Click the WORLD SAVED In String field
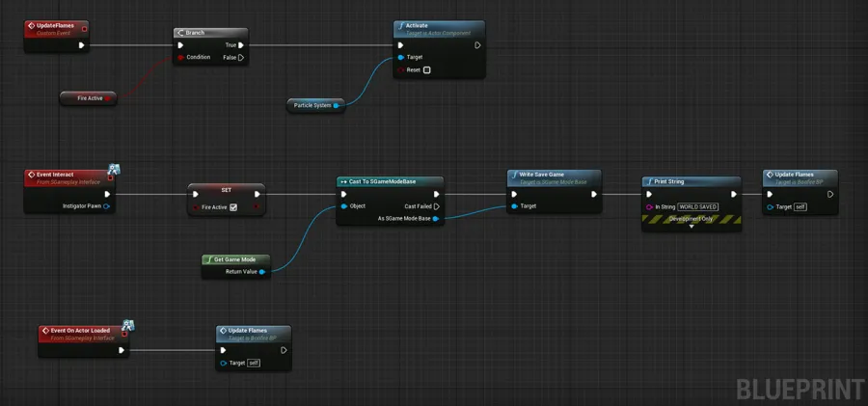The width and height of the screenshot is (868, 406). click(697, 206)
